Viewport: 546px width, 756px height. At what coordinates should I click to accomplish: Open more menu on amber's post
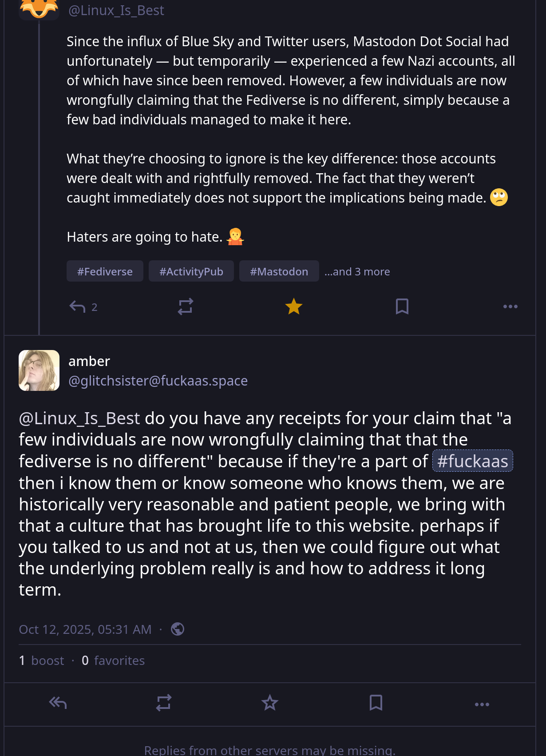(482, 704)
